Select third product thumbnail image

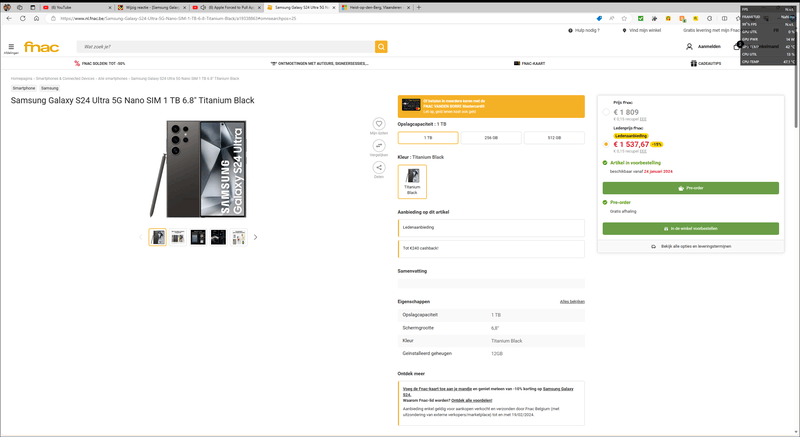pyautogui.click(x=198, y=237)
